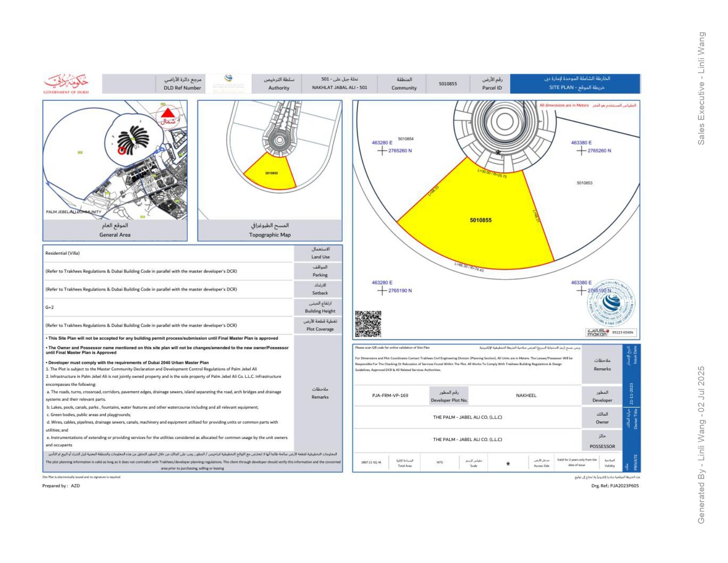Select Makani number 95123 65604
Viewport: 728px width, 563px height.
click(x=623, y=333)
